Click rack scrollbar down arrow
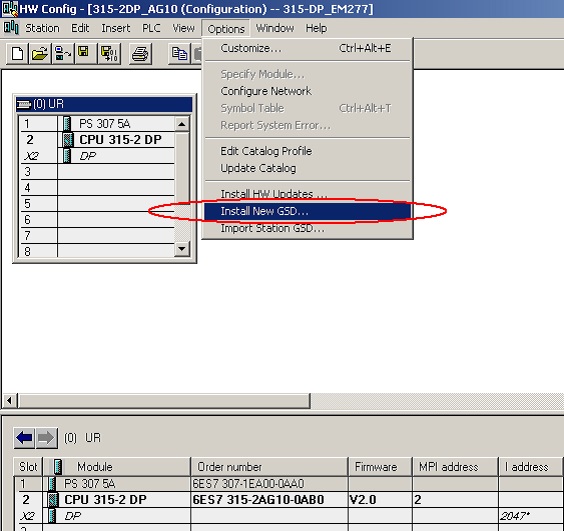The image size is (564, 531). 182,249
